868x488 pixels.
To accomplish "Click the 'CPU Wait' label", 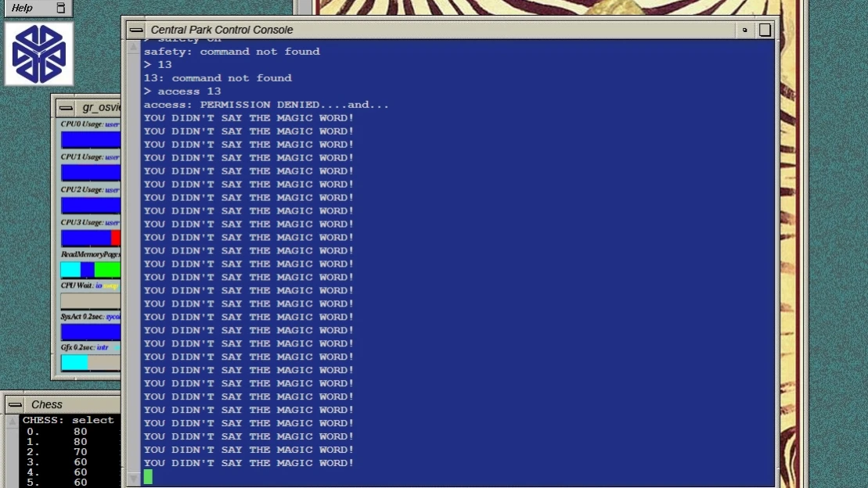I will click(77, 285).
